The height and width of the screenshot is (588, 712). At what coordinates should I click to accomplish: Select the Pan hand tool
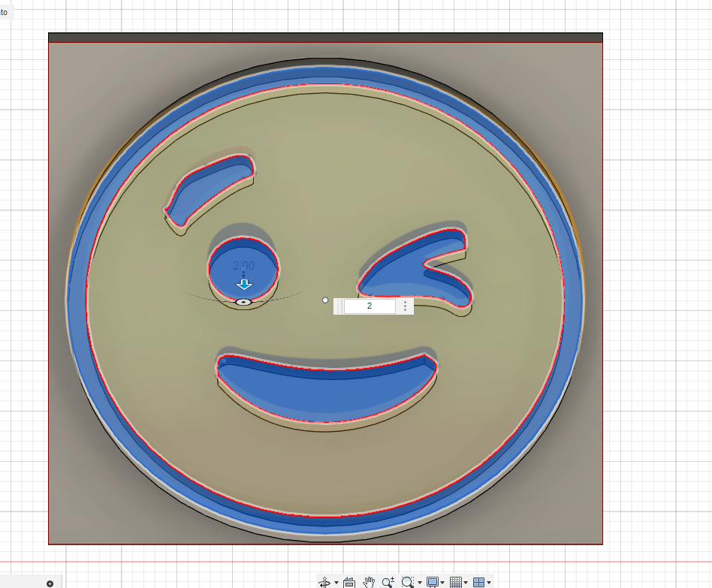point(369,582)
